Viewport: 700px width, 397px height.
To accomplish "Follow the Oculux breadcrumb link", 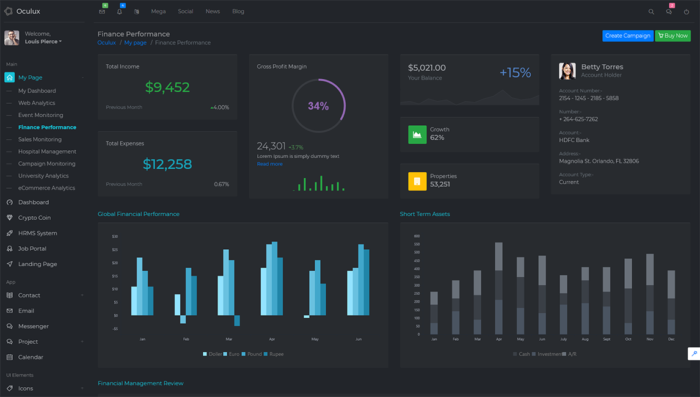I will point(107,43).
